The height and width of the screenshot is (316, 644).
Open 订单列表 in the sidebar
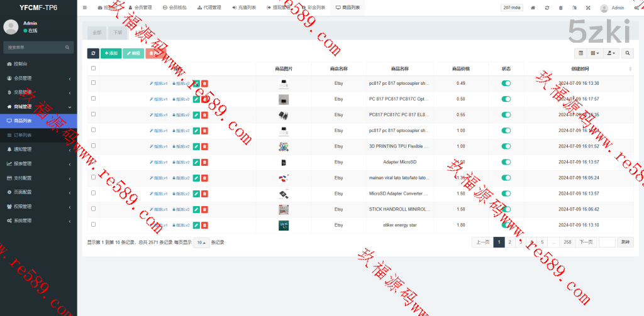(x=38, y=135)
